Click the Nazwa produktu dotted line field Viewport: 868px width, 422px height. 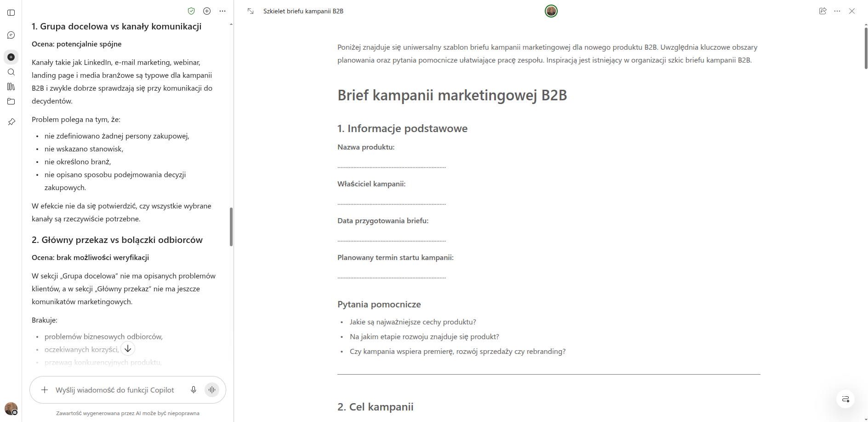click(x=392, y=166)
